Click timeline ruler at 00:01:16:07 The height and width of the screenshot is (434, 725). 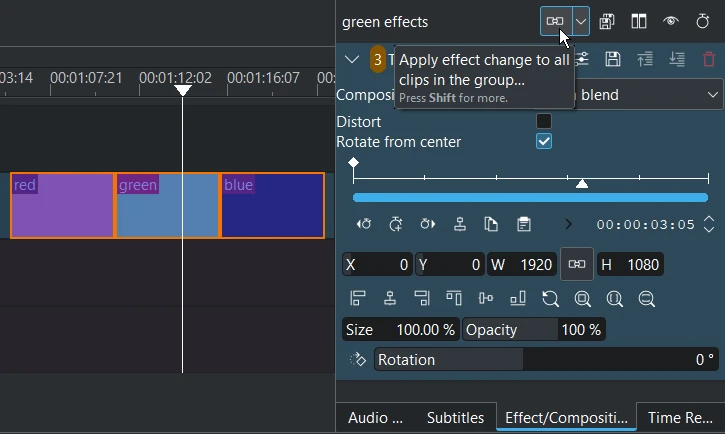tap(263, 78)
